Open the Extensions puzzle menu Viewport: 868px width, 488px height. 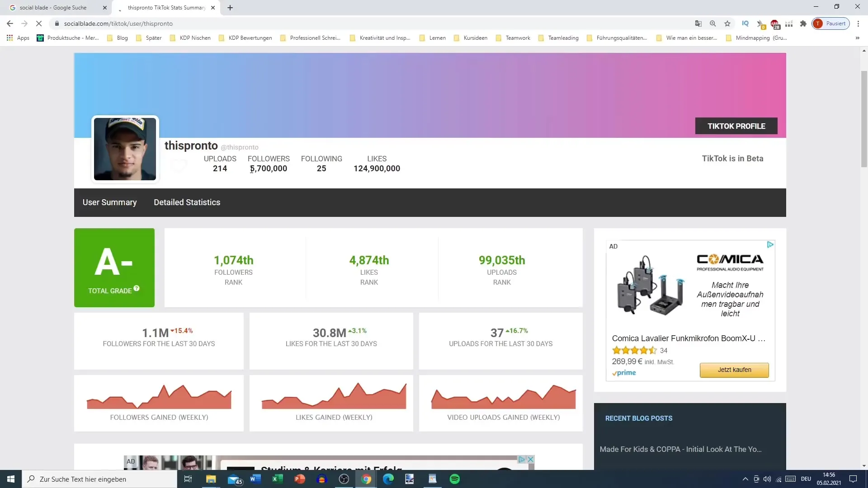point(803,23)
